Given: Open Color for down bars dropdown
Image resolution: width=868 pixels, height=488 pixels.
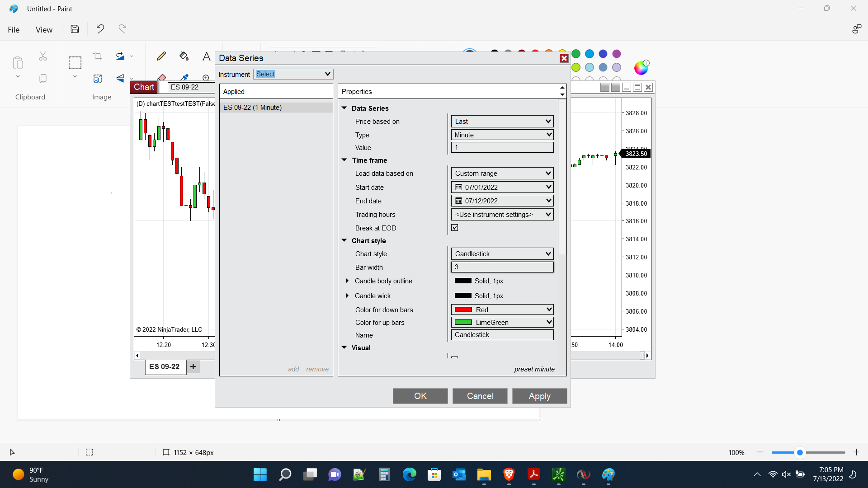Looking at the screenshot, I should click(502, 310).
